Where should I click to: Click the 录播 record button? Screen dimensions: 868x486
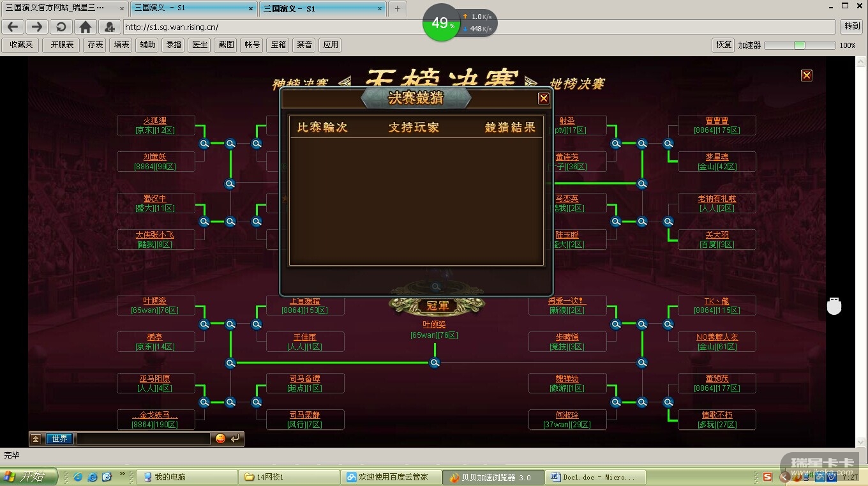[174, 45]
